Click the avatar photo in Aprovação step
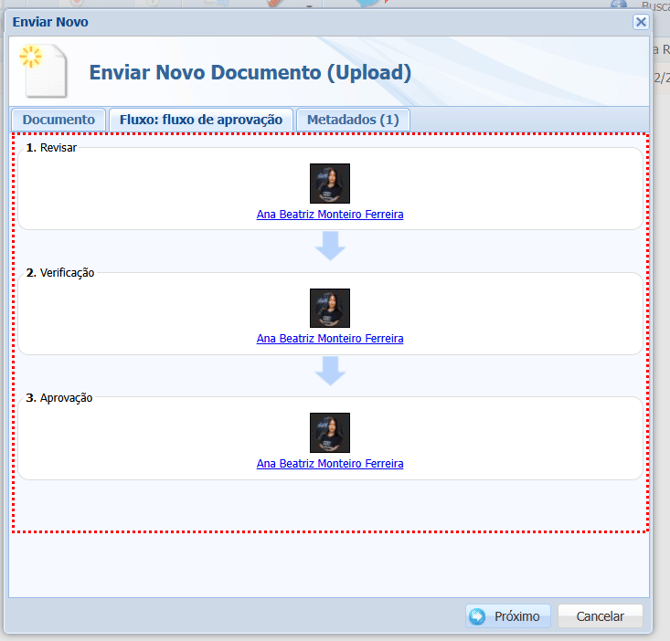Viewport: 670px width, 641px height. click(x=330, y=433)
